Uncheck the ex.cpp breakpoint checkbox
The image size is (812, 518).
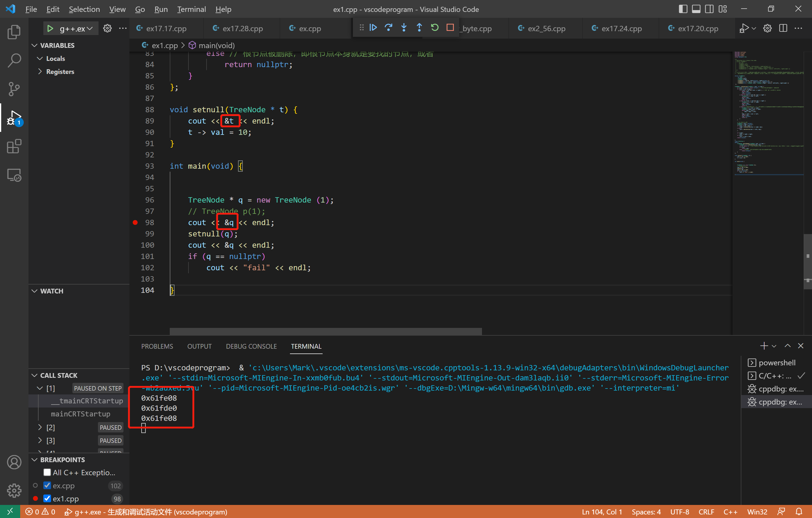[47, 486]
